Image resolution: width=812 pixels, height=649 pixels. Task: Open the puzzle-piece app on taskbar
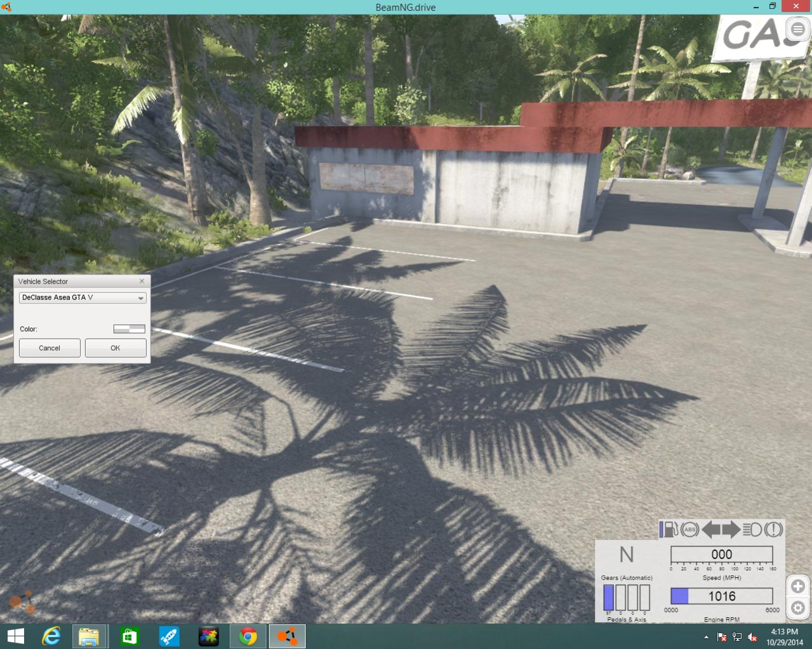click(208, 636)
